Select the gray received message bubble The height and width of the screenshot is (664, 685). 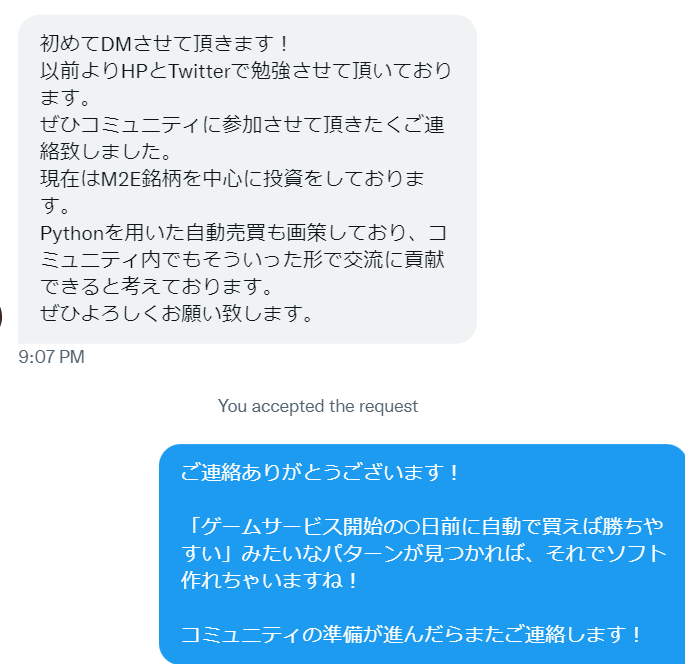(x=247, y=179)
